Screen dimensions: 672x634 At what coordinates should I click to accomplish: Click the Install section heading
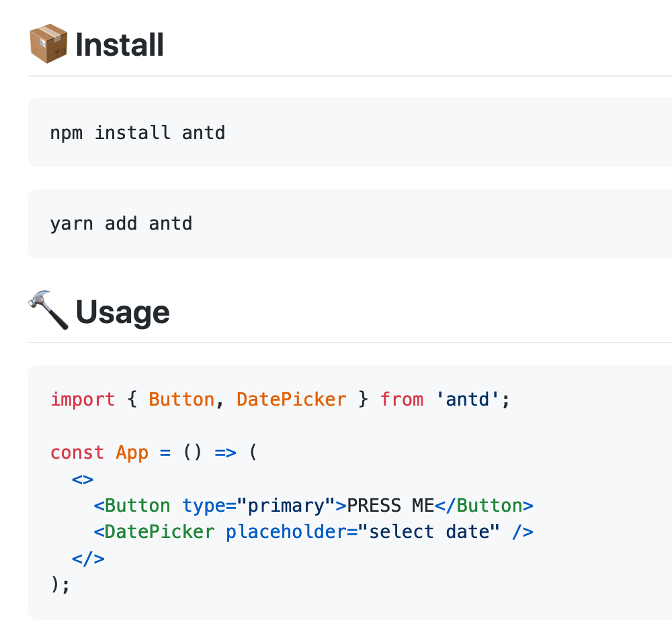pos(119,44)
